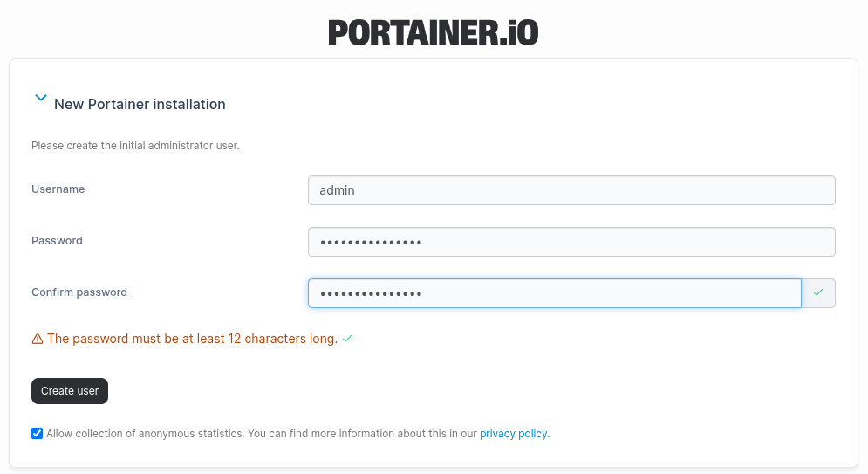Click the Allow collection of anonymous statistics text

(145, 434)
